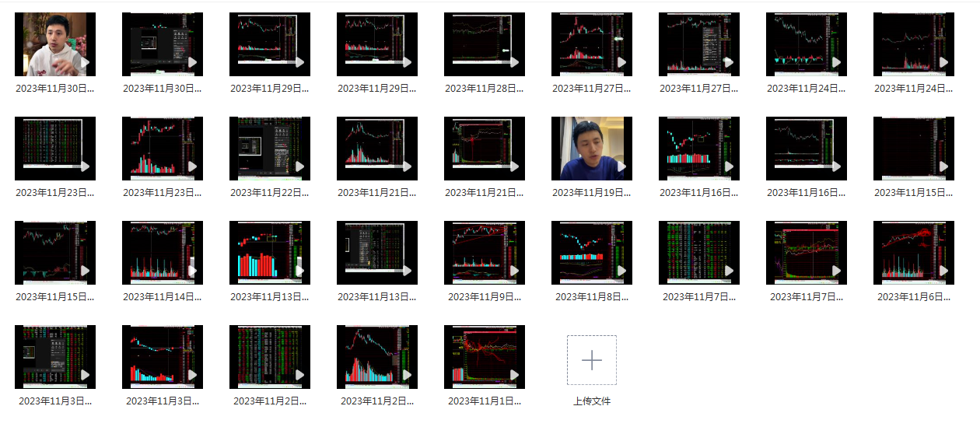Select the 2023年11月1日 chart thumbnail

485,357
